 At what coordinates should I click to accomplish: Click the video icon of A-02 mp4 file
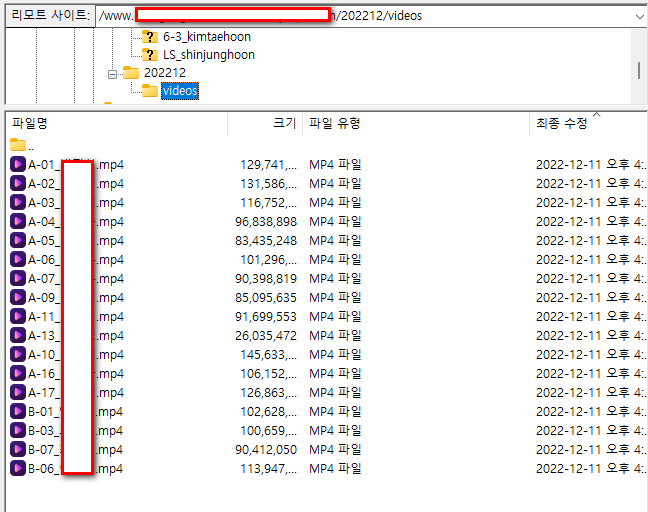pos(18,183)
